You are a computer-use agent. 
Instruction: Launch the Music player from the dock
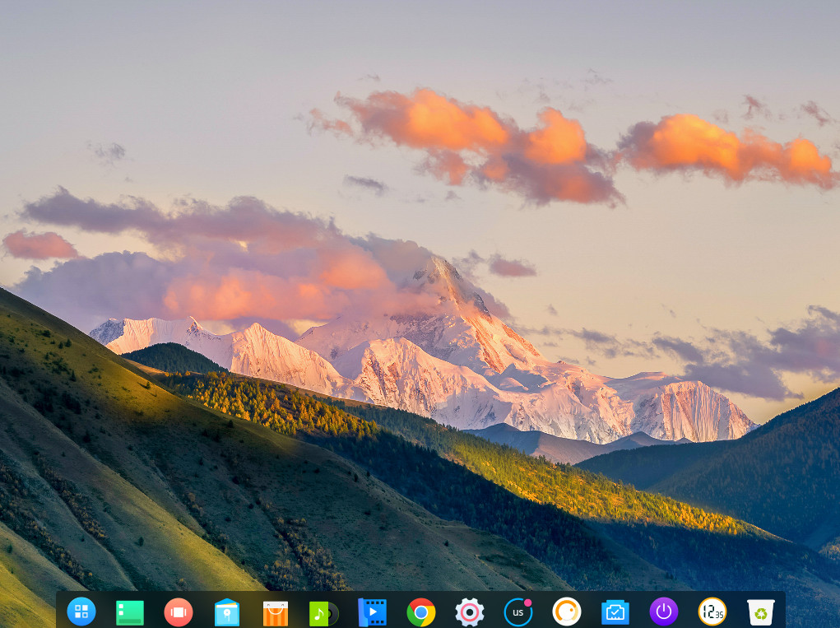click(x=323, y=613)
